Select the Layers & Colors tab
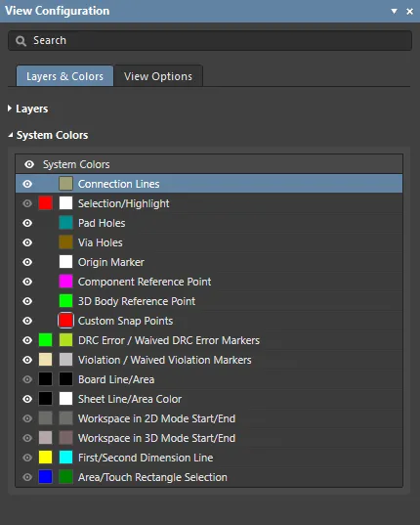The height and width of the screenshot is (525, 420). tap(64, 76)
